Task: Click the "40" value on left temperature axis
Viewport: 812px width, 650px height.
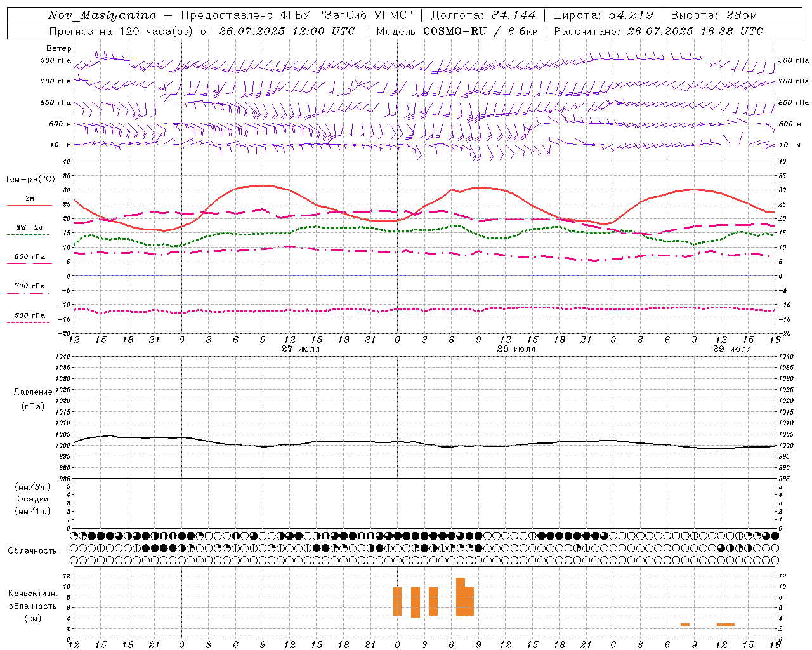Action: pos(67,161)
